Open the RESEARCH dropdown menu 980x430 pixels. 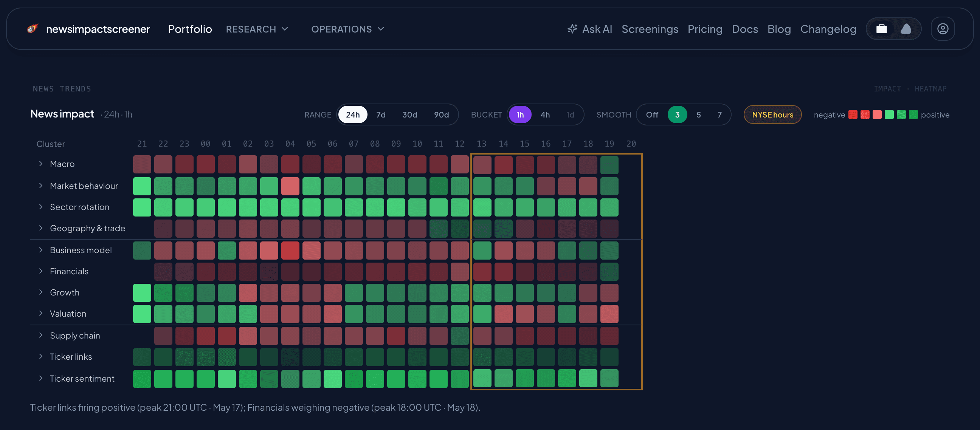pos(257,29)
